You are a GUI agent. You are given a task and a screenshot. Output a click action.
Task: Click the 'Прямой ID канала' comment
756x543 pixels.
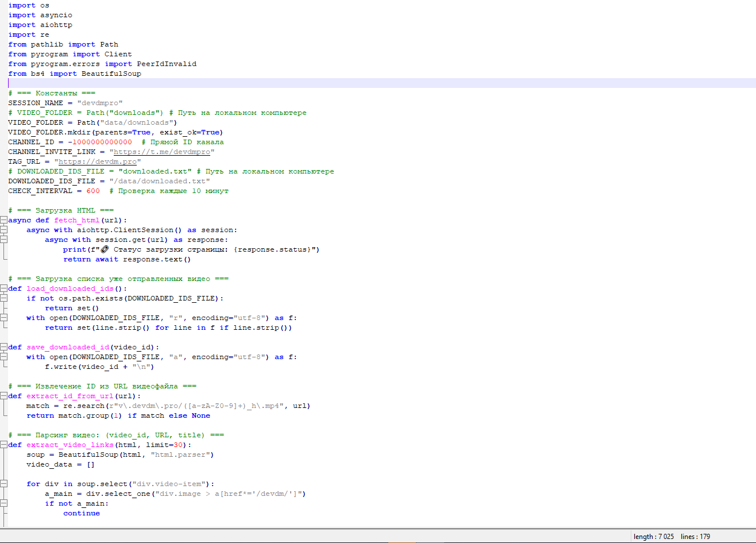[x=183, y=142]
